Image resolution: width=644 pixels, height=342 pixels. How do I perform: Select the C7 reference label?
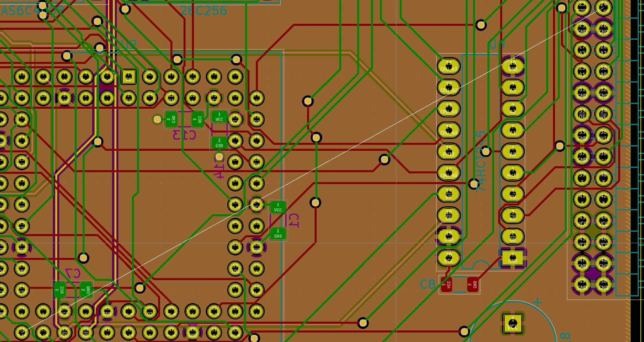click(x=73, y=273)
